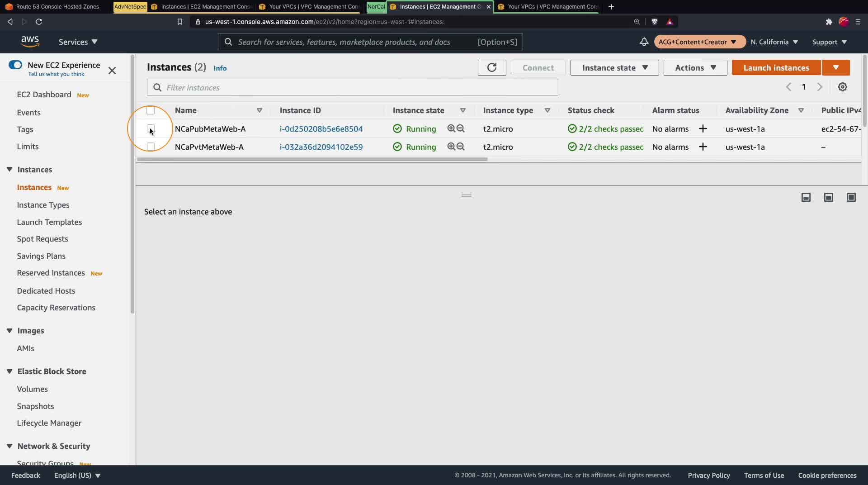Go to next page of instances
The height and width of the screenshot is (485, 868).
coord(820,87)
